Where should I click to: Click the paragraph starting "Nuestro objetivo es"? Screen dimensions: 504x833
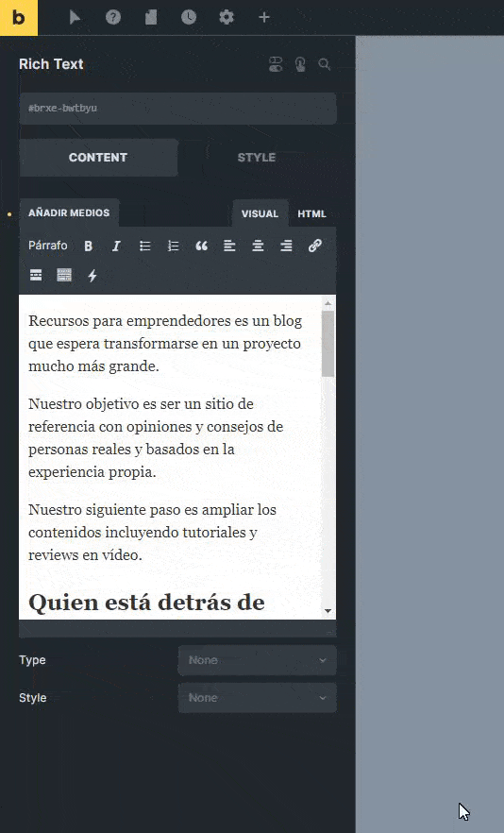[x=156, y=438]
